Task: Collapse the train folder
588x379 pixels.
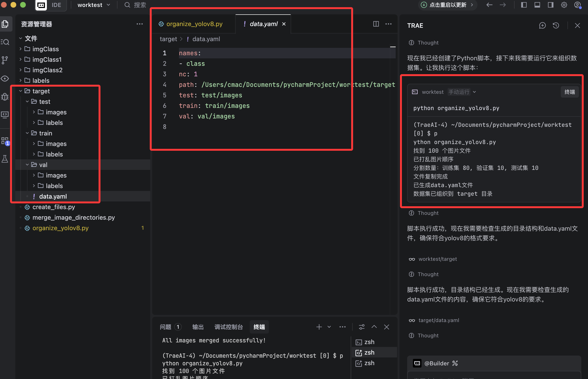Action: [x=45, y=133]
